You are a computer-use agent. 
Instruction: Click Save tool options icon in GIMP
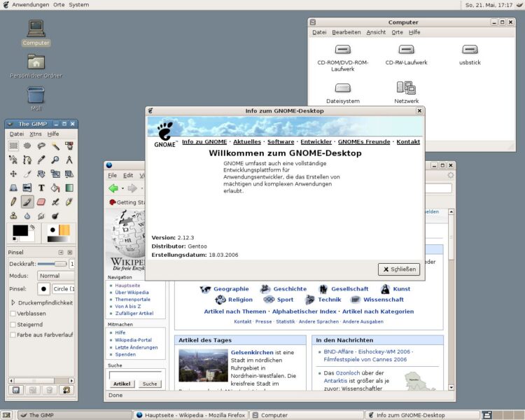16,390
